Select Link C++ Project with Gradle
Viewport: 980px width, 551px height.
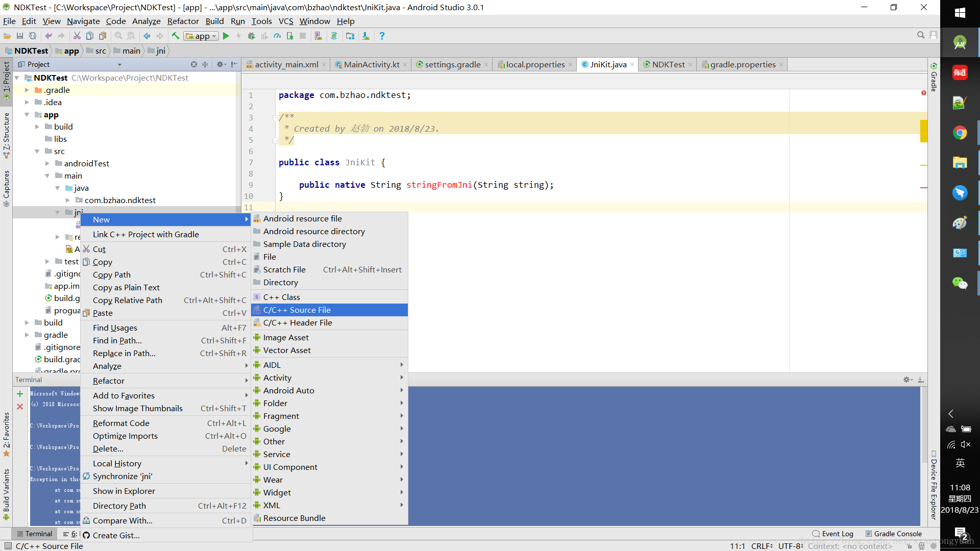(166, 234)
